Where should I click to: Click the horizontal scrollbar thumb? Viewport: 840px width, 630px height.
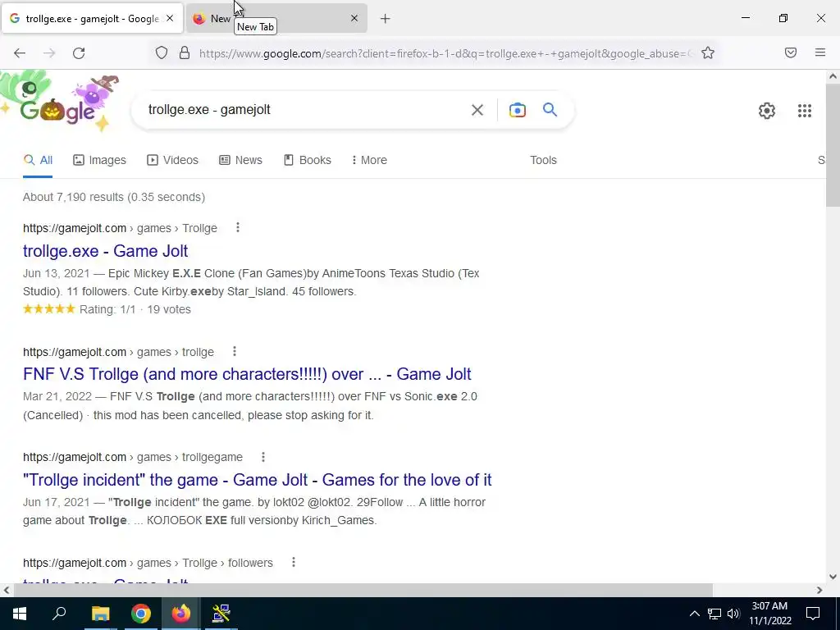point(363,590)
